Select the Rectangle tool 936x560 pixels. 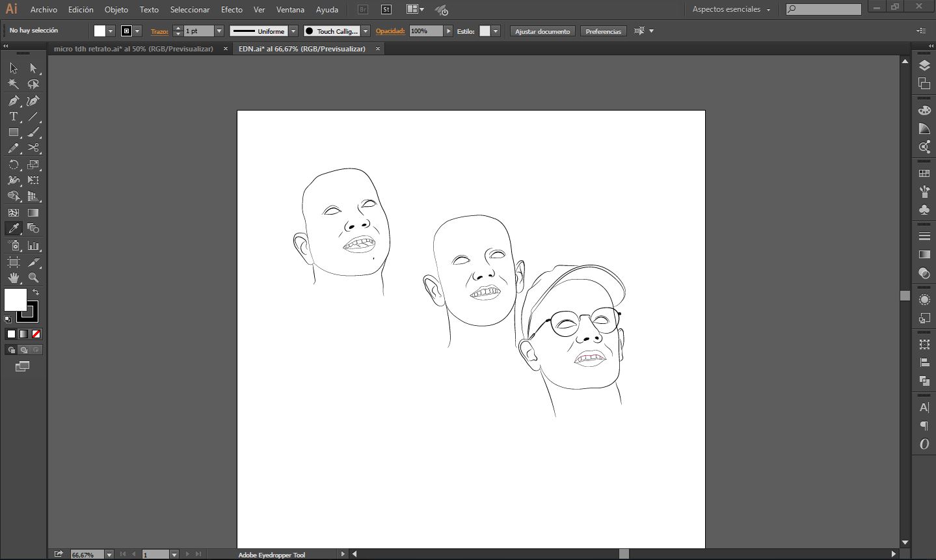tap(14, 132)
